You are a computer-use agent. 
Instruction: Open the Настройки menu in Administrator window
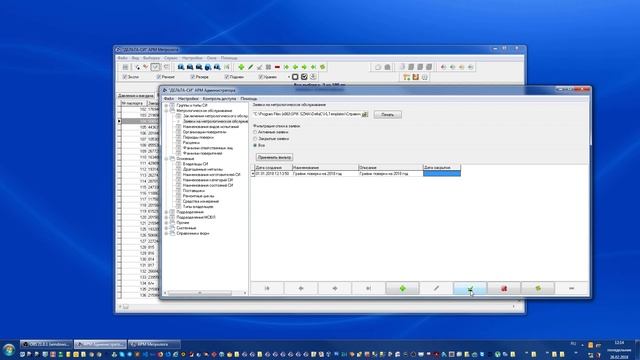pos(188,99)
